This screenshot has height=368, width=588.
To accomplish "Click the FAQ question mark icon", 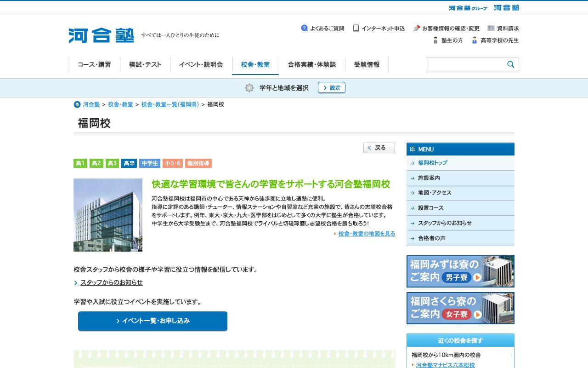I will [x=304, y=28].
